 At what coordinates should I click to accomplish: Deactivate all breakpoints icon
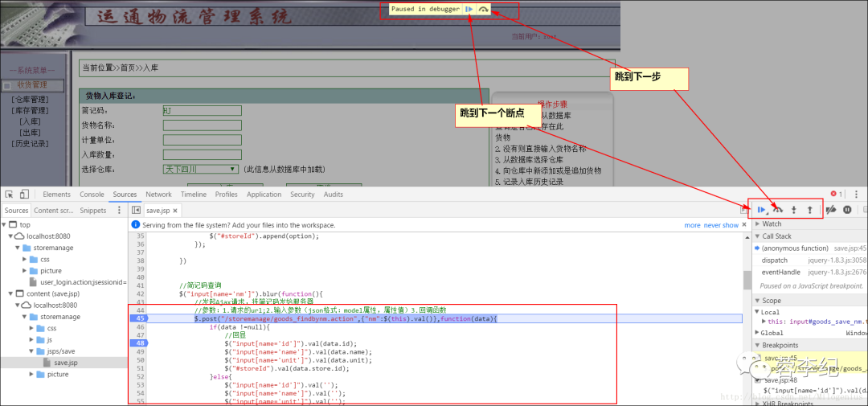point(831,209)
